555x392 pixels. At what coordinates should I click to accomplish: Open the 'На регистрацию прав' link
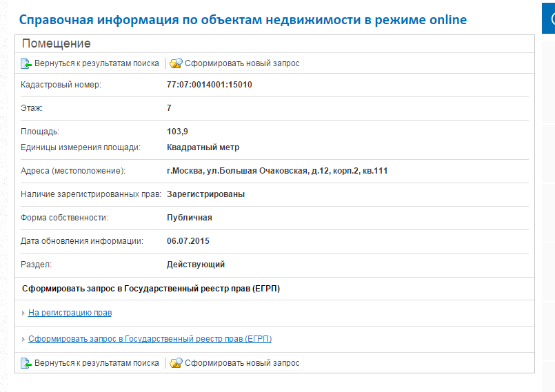tap(70, 313)
